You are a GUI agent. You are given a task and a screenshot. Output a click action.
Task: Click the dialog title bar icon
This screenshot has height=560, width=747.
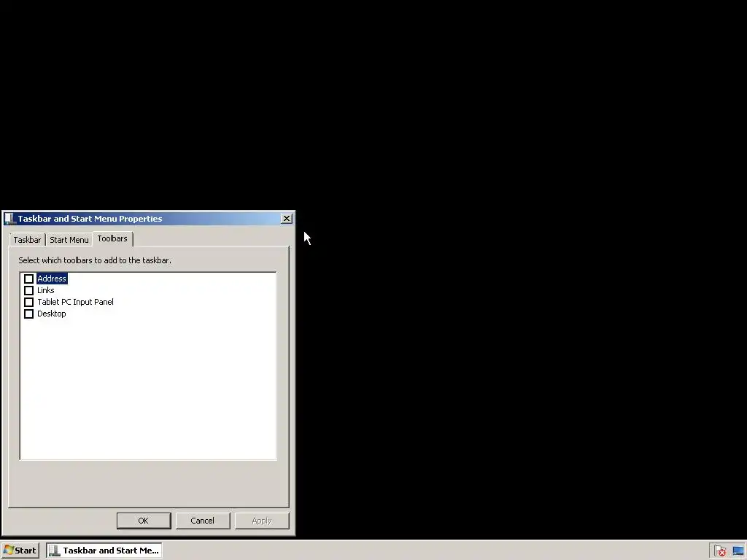click(10, 219)
